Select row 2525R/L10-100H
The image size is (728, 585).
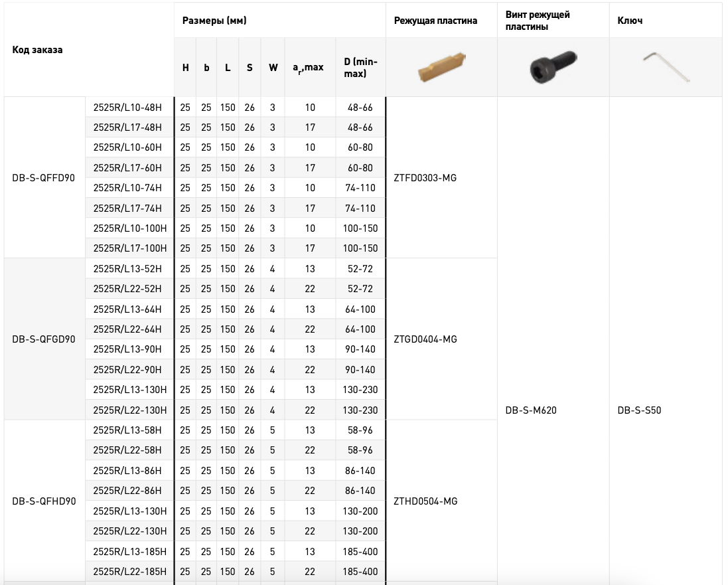click(236, 228)
